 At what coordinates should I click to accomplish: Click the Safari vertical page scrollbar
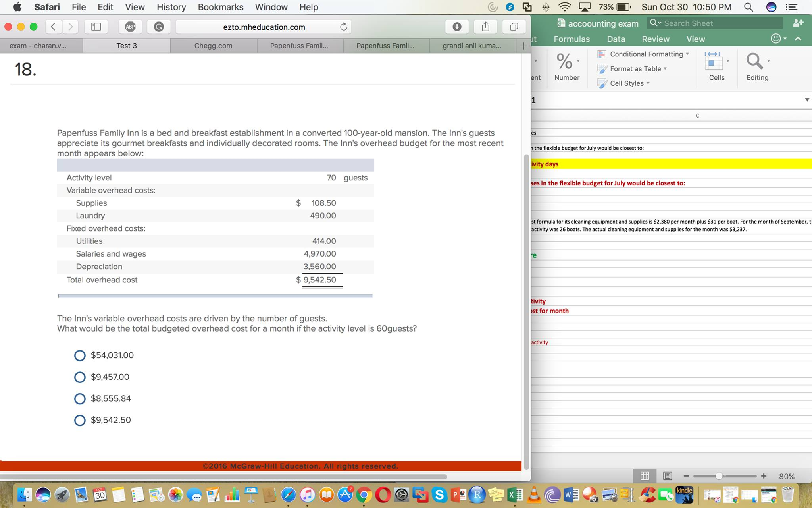(x=526, y=312)
